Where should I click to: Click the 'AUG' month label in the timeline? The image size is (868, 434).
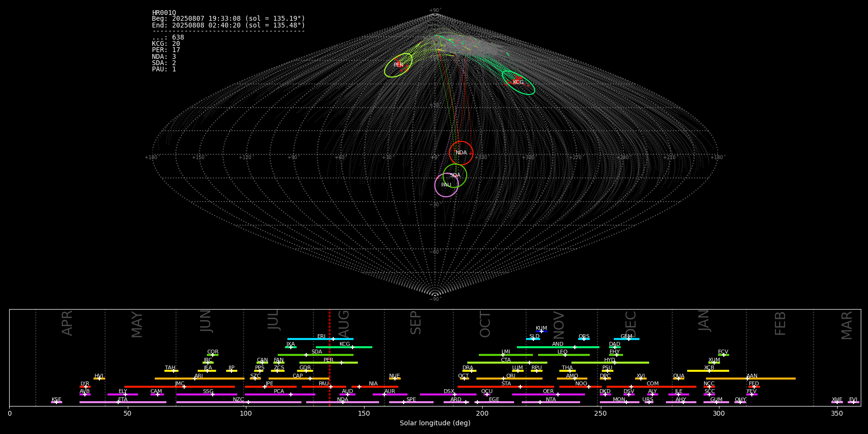[344, 323]
